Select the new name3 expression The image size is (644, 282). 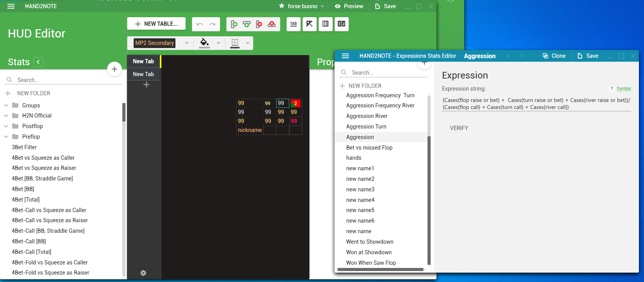tap(360, 189)
